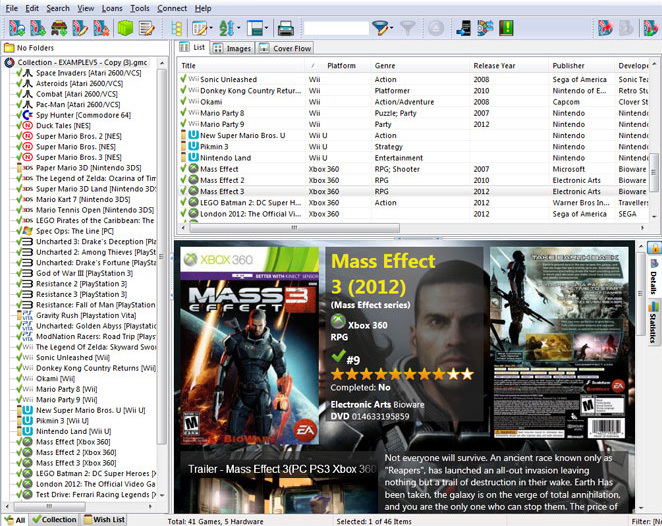Open the Details side tab
The height and width of the screenshot is (526, 662).
click(654, 278)
